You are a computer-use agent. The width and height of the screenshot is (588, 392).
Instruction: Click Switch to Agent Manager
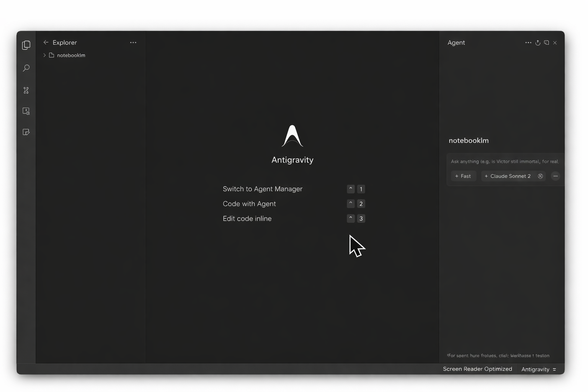pos(263,189)
